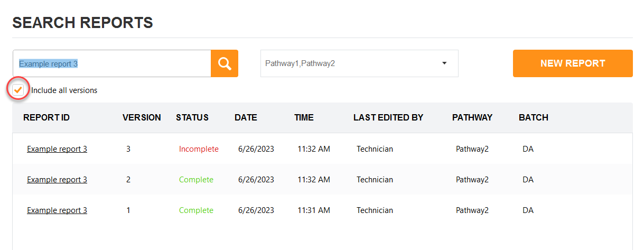Create a report with NEW REPORT button

point(573,63)
